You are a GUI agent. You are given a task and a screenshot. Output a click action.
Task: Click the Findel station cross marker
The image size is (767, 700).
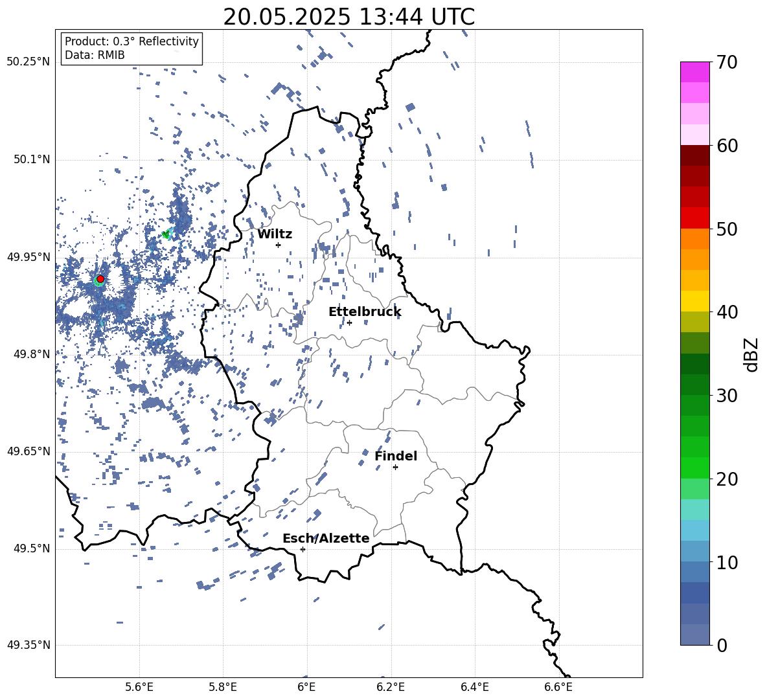[x=395, y=467]
